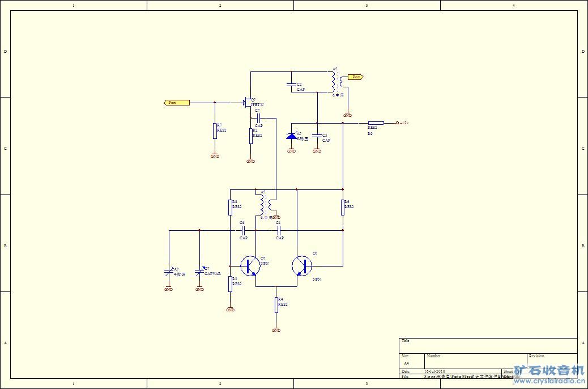The image size is (588, 389).
Task: Click the 'JFET N' label text
Action: tap(257, 105)
